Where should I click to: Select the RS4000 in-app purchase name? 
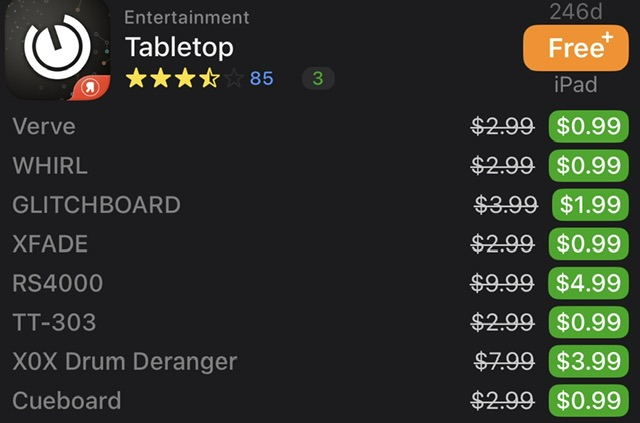coord(57,283)
